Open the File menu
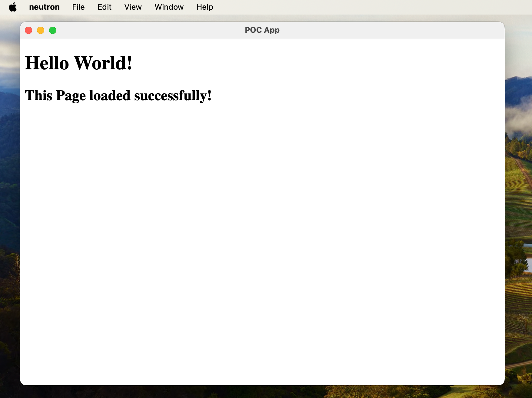Screen dimensions: 532x398 click(x=78, y=7)
